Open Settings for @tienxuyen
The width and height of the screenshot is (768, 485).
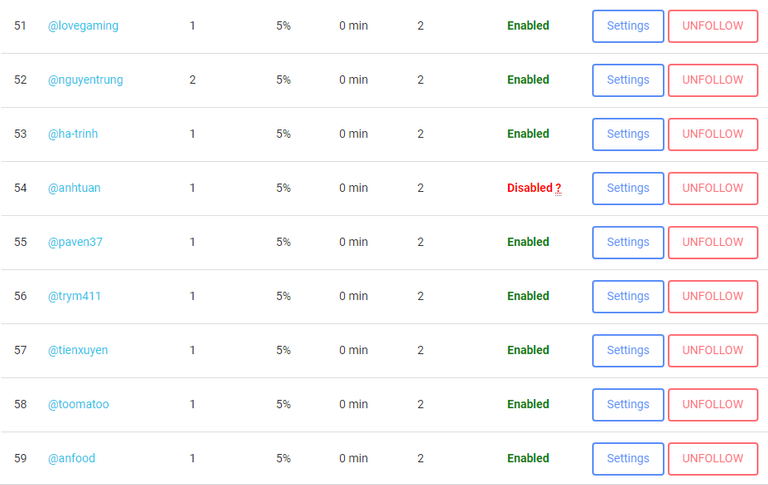628,350
